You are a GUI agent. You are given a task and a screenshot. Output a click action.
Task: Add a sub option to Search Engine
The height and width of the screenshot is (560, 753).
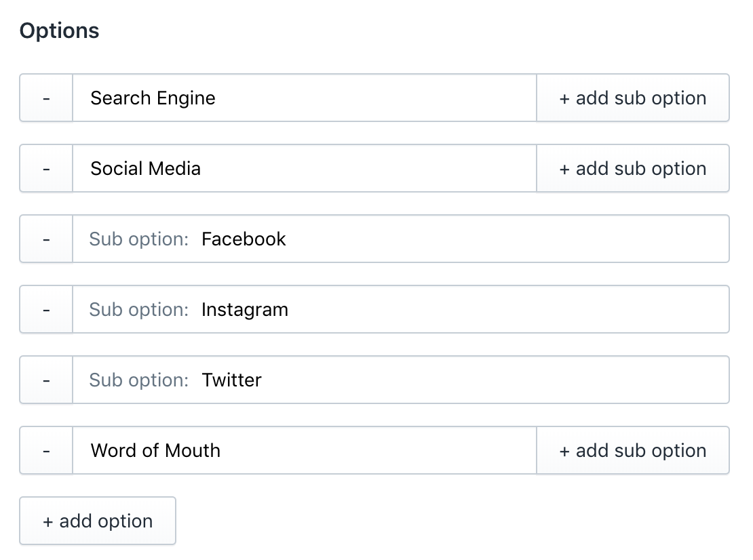[632, 98]
